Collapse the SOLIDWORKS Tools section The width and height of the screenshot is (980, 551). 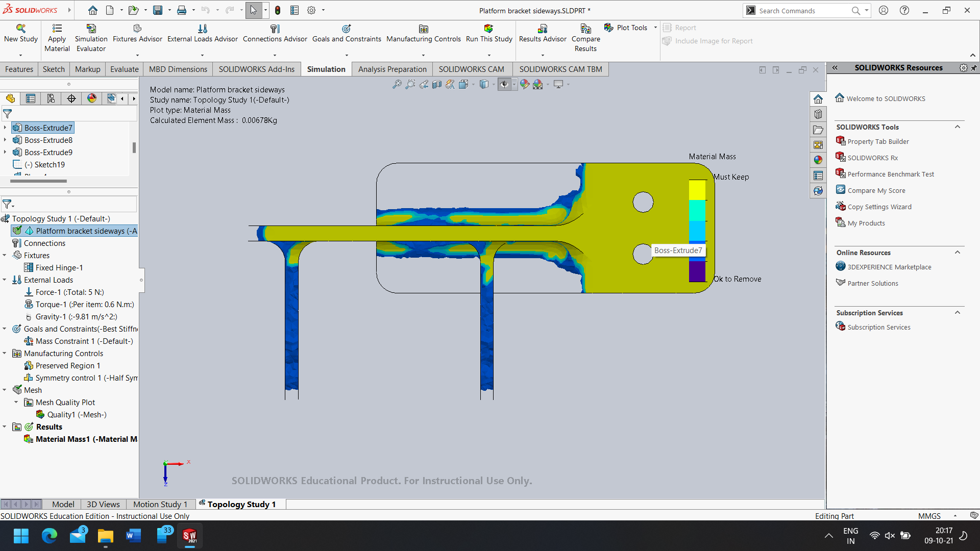[x=958, y=127]
